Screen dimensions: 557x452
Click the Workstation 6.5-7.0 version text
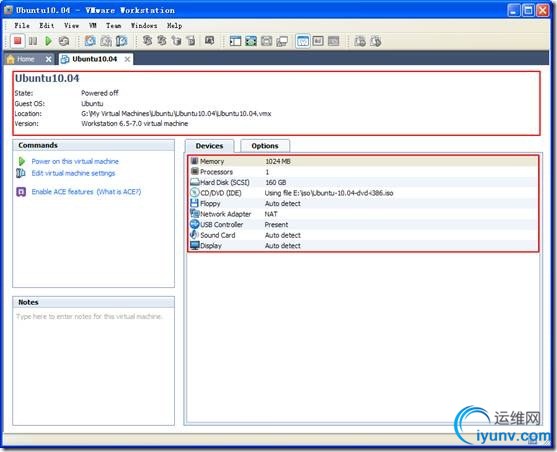tap(135, 124)
